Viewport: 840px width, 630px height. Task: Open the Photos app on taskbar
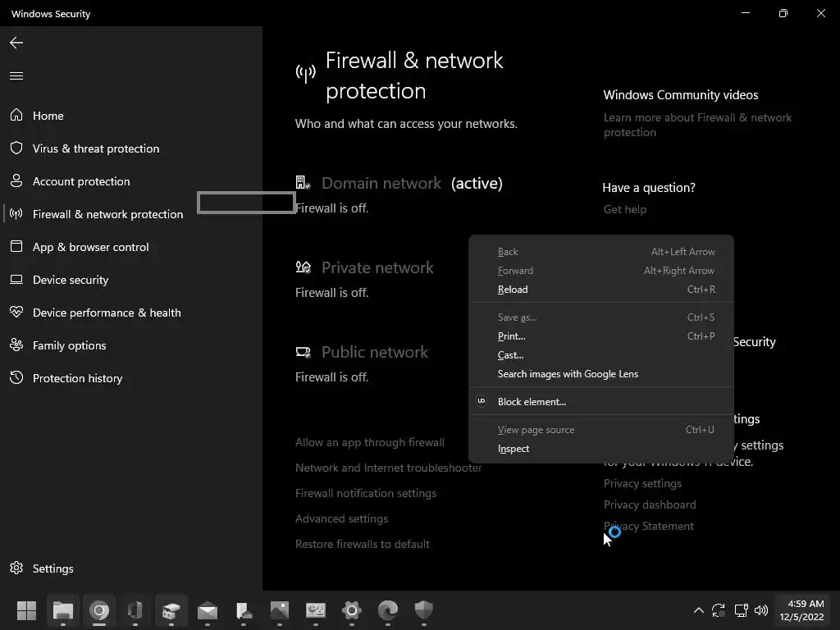pos(280,610)
